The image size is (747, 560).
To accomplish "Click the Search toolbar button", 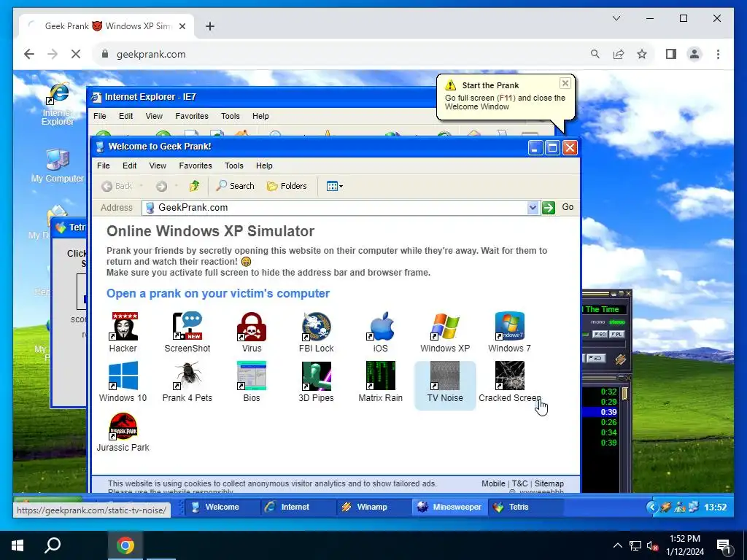I will (x=236, y=186).
